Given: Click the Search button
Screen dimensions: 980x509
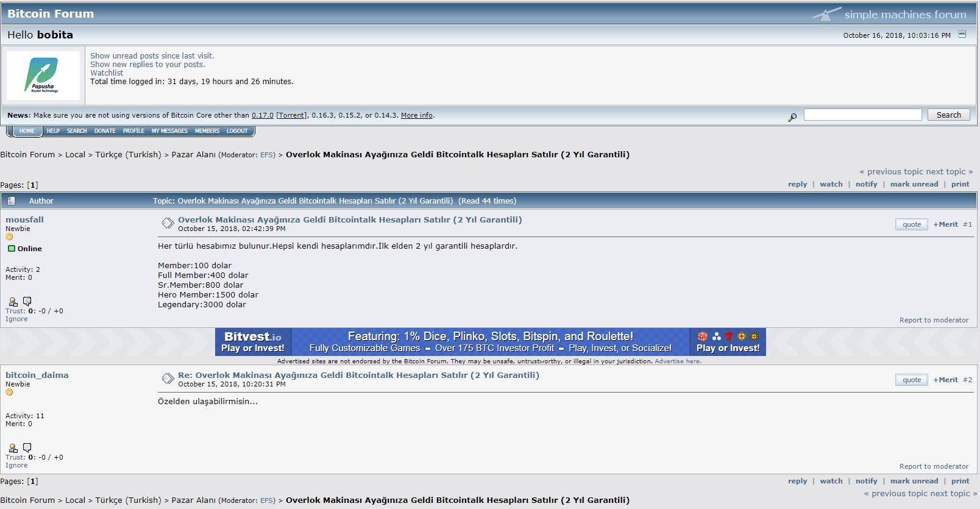Looking at the screenshot, I should (949, 115).
